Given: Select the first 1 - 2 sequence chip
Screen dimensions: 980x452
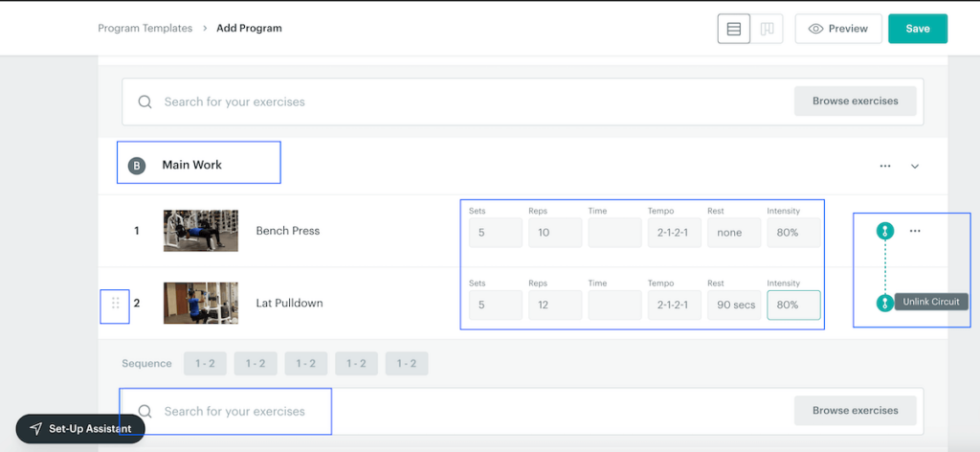Looking at the screenshot, I should [x=205, y=364].
